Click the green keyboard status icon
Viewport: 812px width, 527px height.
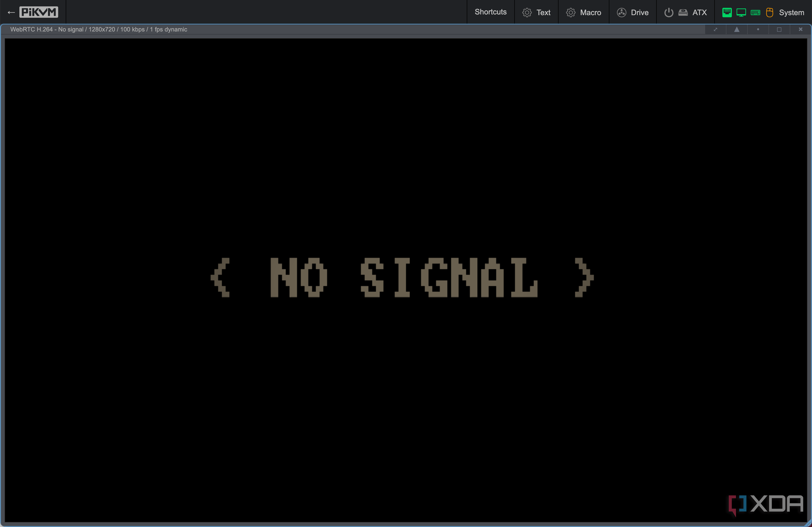coord(755,13)
